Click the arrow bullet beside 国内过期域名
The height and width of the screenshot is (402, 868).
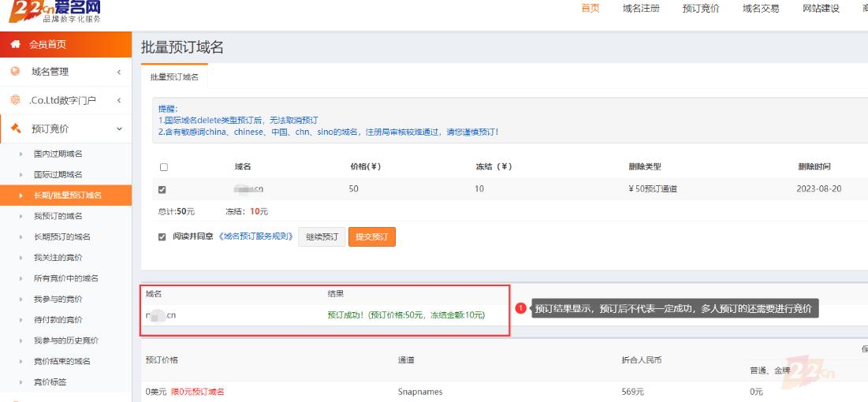(21, 154)
